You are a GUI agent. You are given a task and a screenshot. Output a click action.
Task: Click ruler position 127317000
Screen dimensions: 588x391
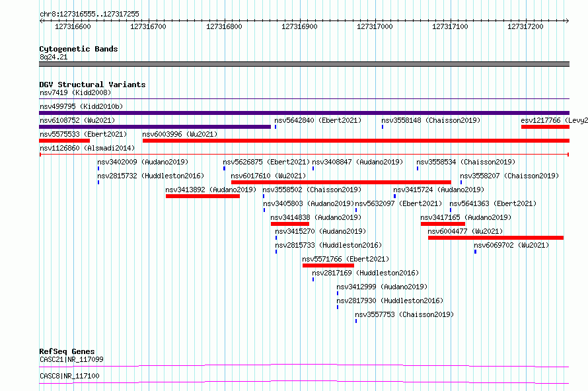click(x=375, y=26)
